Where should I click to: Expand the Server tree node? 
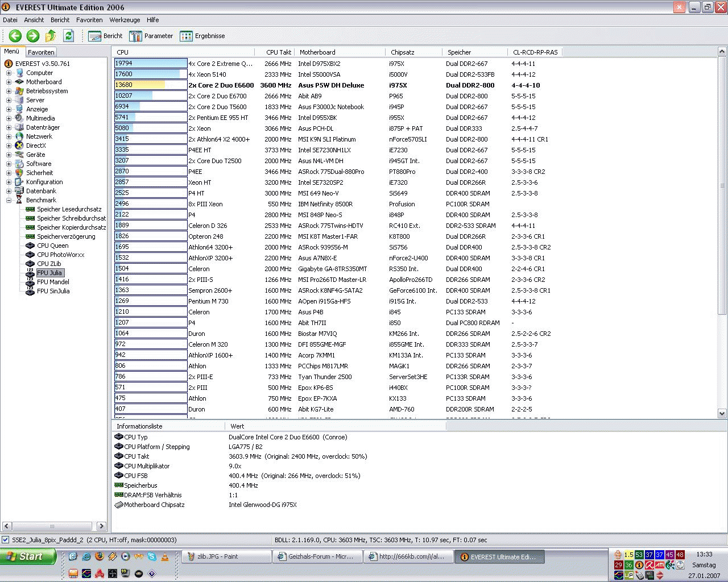click(9, 100)
